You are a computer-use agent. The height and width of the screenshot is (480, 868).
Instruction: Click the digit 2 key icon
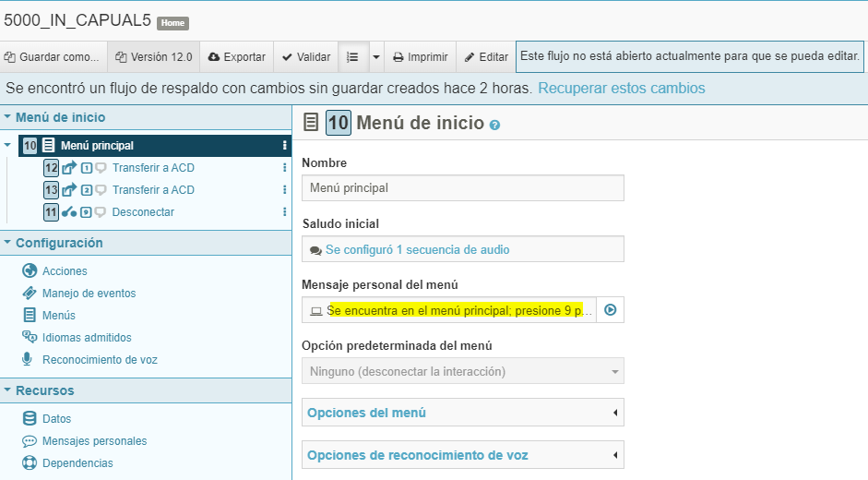pyautogui.click(x=87, y=190)
